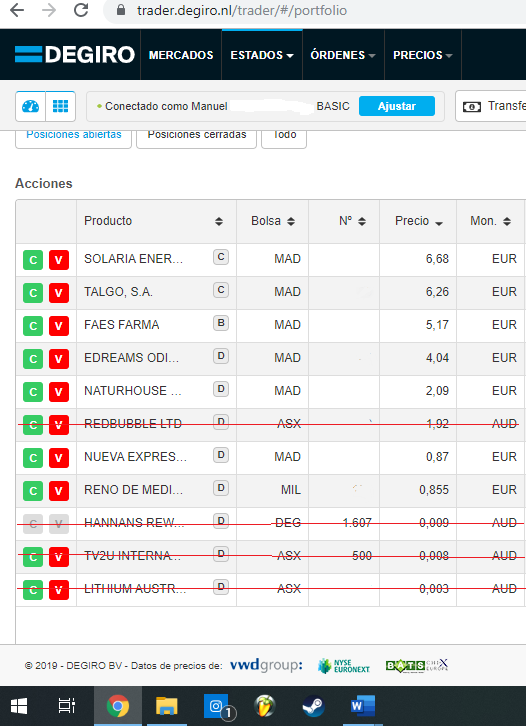Click the green C buy button for FAES FARMA
Image resolution: width=526 pixels, height=726 pixels.
[33, 325]
